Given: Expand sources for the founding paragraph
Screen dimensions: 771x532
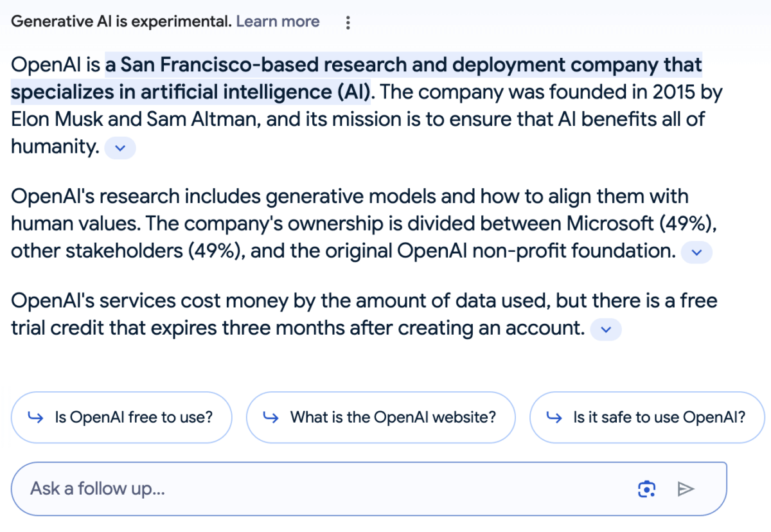Looking at the screenshot, I should pyautogui.click(x=120, y=148).
